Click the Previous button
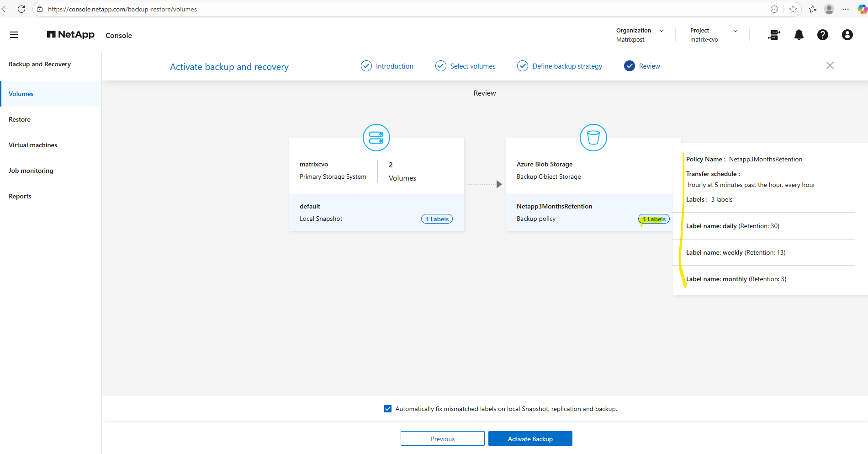The image size is (868, 454). click(x=442, y=438)
